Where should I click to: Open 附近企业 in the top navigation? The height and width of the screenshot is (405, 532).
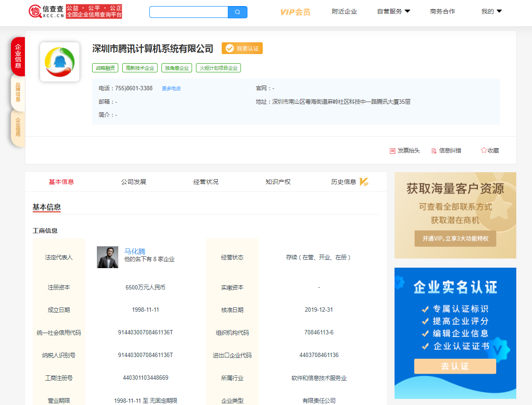click(344, 12)
